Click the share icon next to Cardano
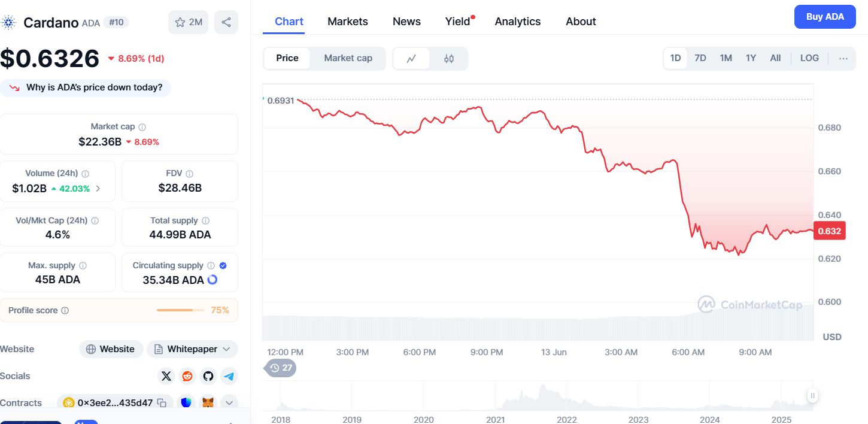Viewport: 868px width, 424px height. (226, 22)
